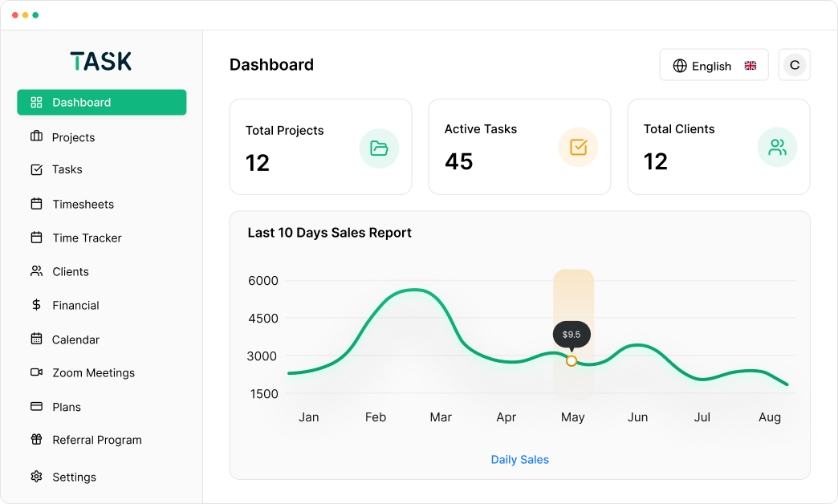Click the Tasks checkmark icon in sidebar
The width and height of the screenshot is (838, 504).
tap(36, 169)
